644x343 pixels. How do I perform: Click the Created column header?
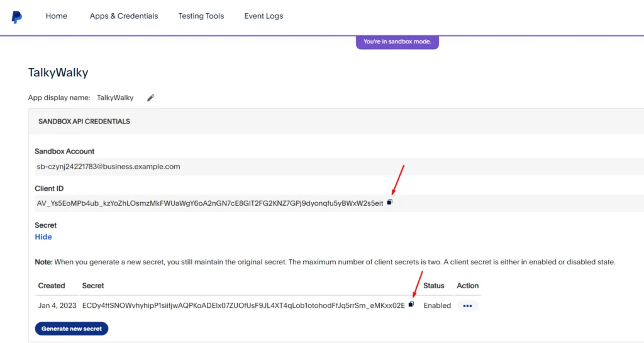click(x=52, y=286)
